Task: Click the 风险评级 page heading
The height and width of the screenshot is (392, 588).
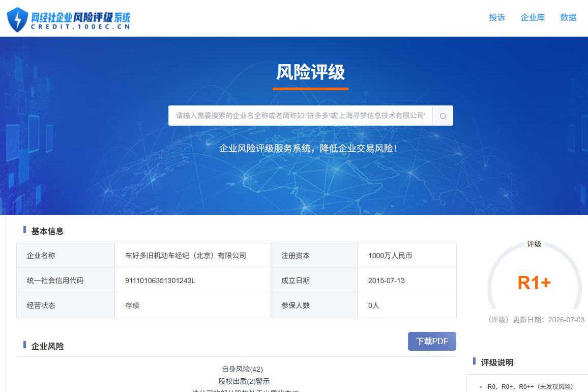Action: coord(310,72)
